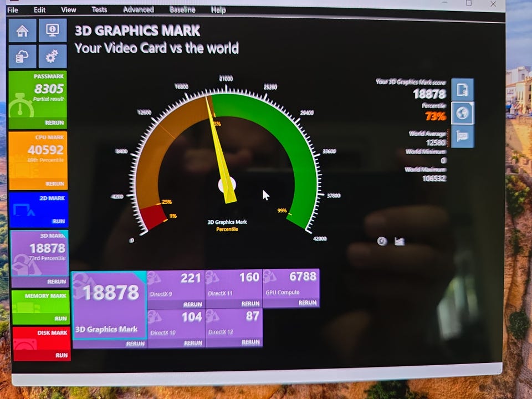Open the settings gear icon
The width and height of the screenshot is (532, 399).
pos(53,57)
